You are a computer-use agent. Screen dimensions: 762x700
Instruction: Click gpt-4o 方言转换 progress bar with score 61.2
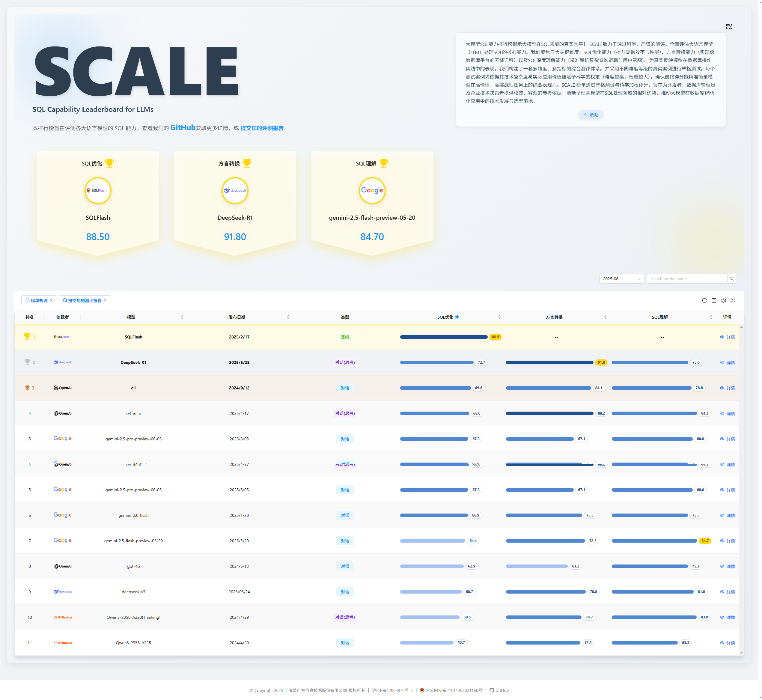click(537, 566)
